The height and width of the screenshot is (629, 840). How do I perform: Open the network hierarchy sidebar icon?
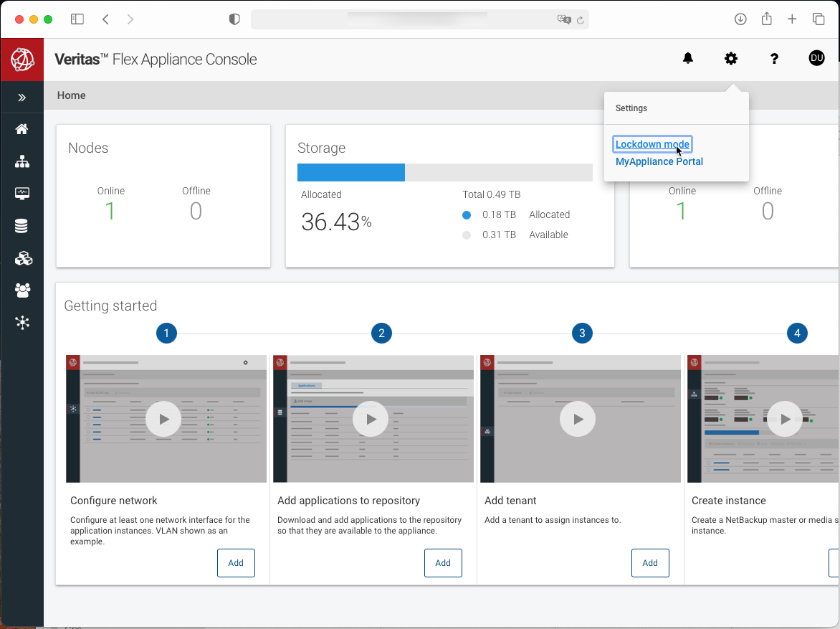(22, 161)
